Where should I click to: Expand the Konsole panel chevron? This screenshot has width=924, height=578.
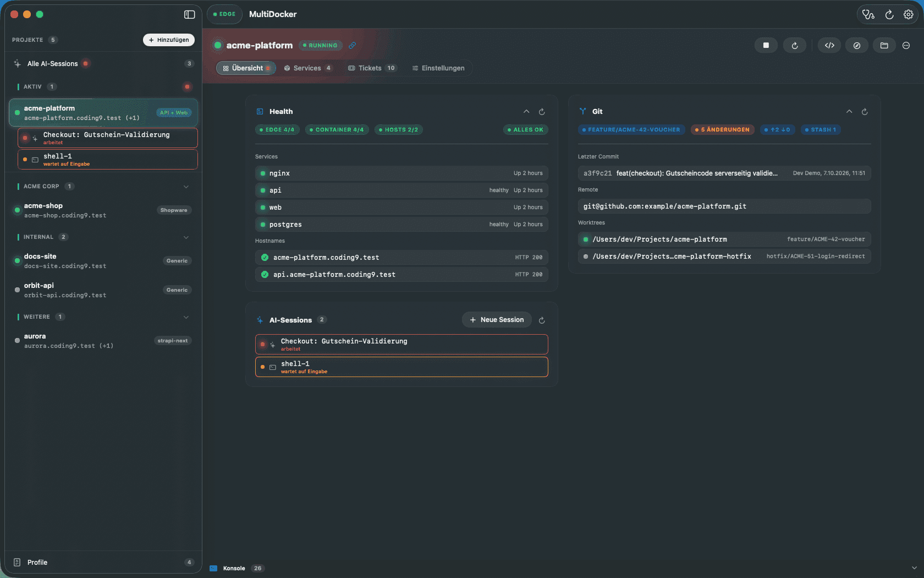914,568
